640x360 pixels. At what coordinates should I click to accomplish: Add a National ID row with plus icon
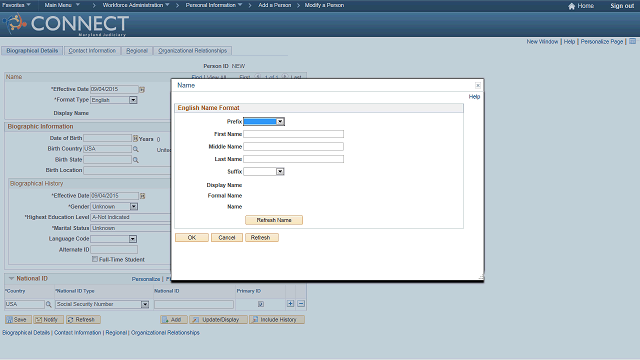pyautogui.click(x=290, y=304)
